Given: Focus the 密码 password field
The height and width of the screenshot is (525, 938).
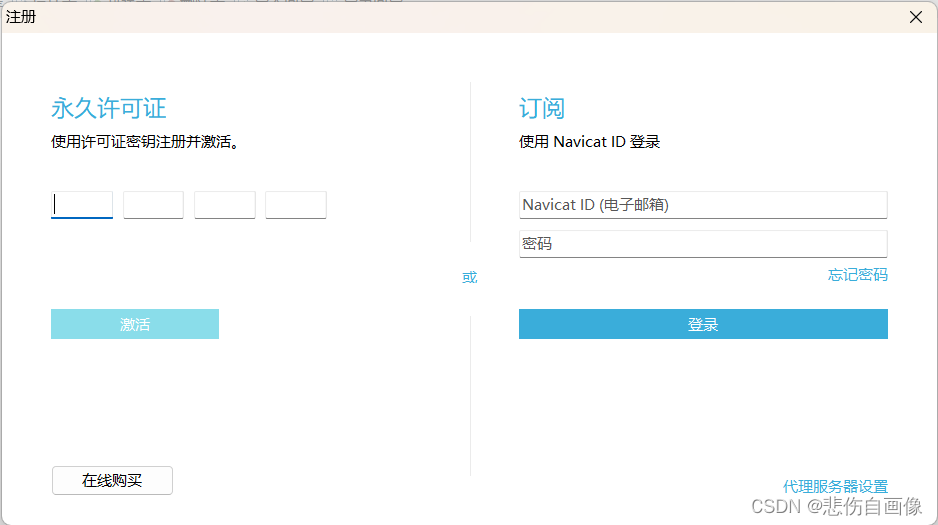Looking at the screenshot, I should coord(703,244).
